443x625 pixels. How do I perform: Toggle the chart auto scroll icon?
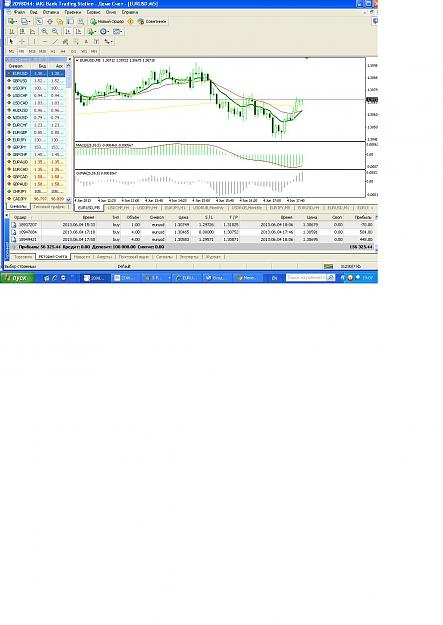[x=68, y=31]
